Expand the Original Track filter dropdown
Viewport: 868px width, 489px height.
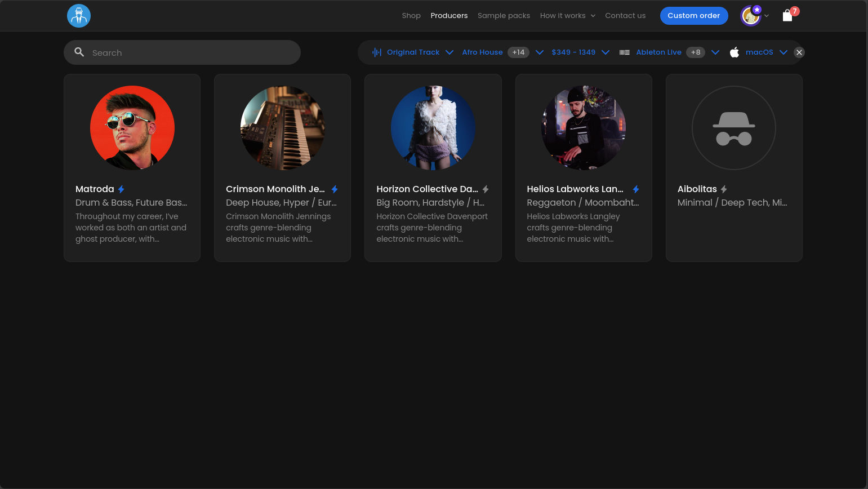[449, 52]
